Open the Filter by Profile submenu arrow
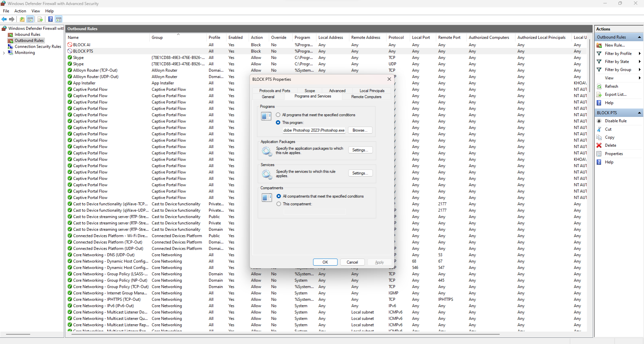This screenshot has width=644, height=344. coord(640,54)
